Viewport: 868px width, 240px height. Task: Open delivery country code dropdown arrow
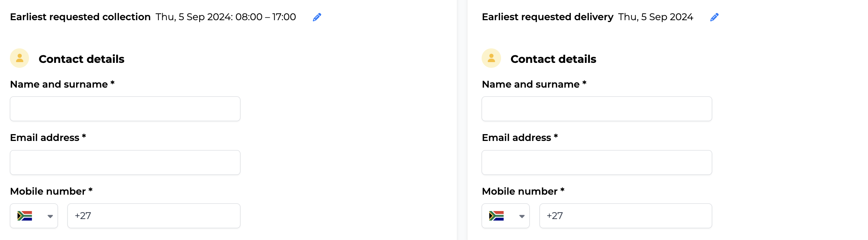tap(522, 216)
